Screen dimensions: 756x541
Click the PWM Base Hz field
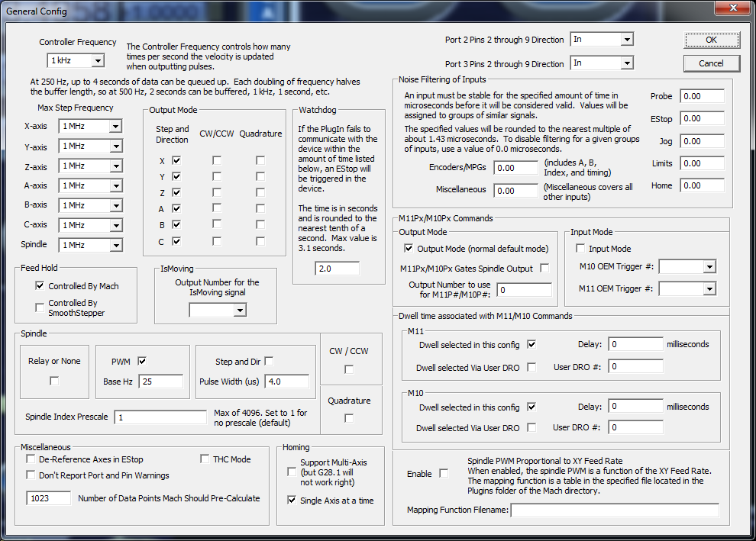click(161, 381)
